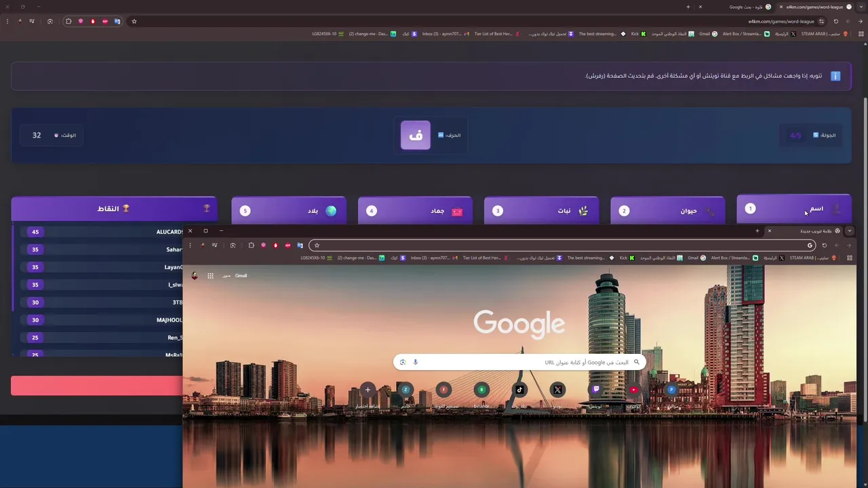Select the new tab page tab in the front window
The width and height of the screenshot is (868, 488).
pyautogui.click(x=804, y=231)
